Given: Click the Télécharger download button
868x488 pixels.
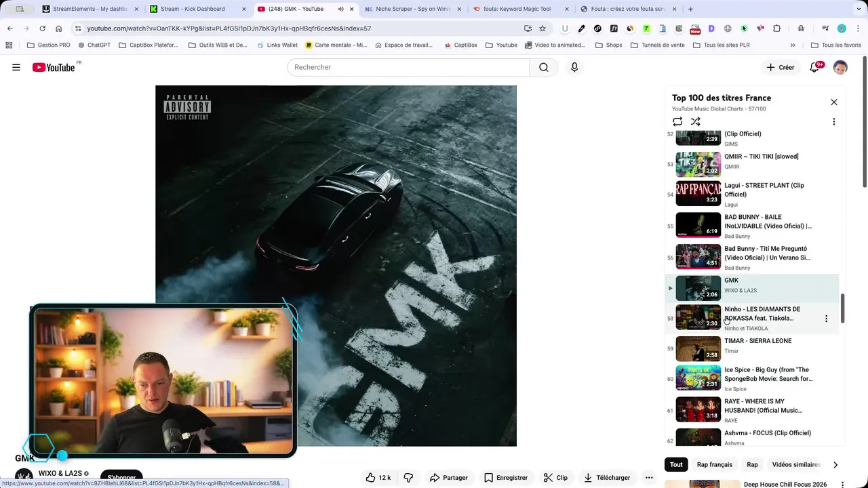Looking at the screenshot, I should tap(607, 478).
